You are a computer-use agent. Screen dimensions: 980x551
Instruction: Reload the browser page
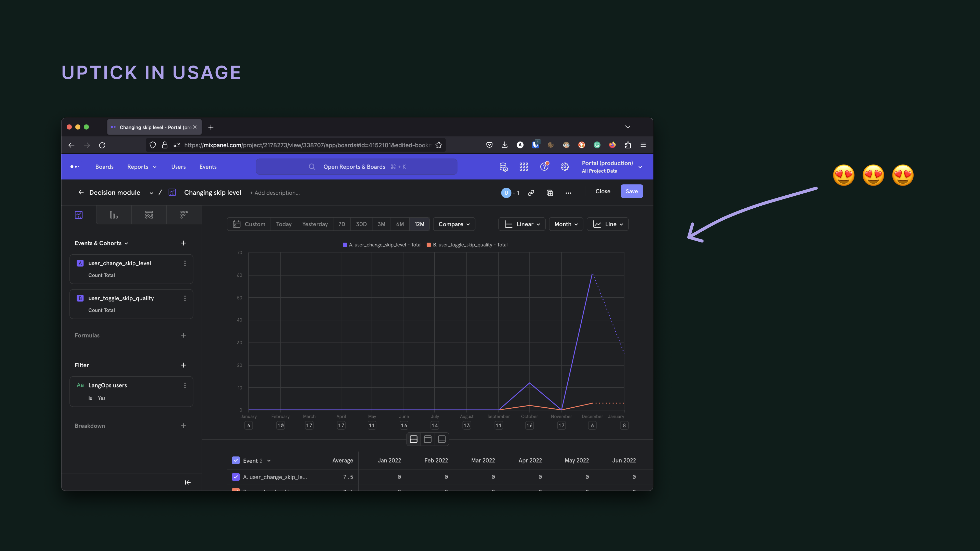pyautogui.click(x=102, y=145)
